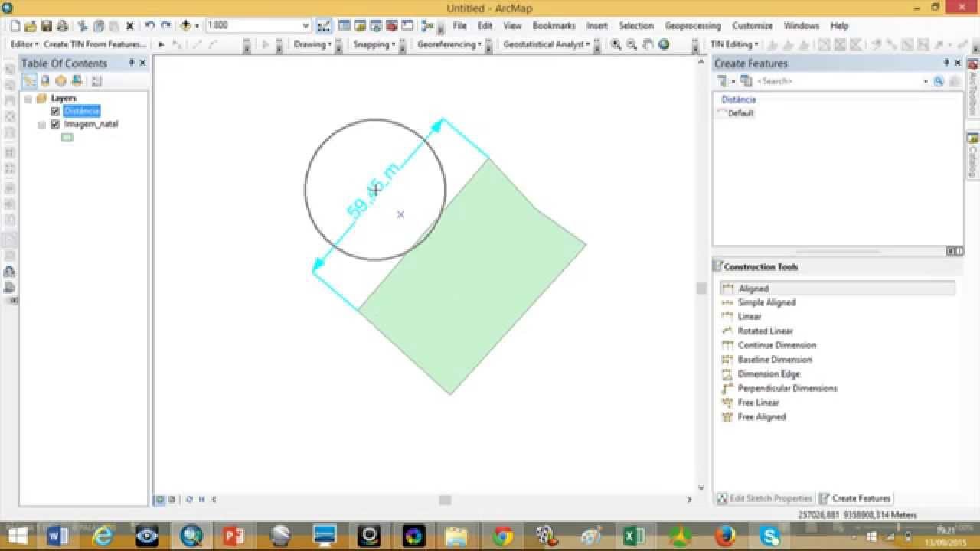Open Excel from the taskbar
The height and width of the screenshot is (551, 980).
(x=635, y=536)
